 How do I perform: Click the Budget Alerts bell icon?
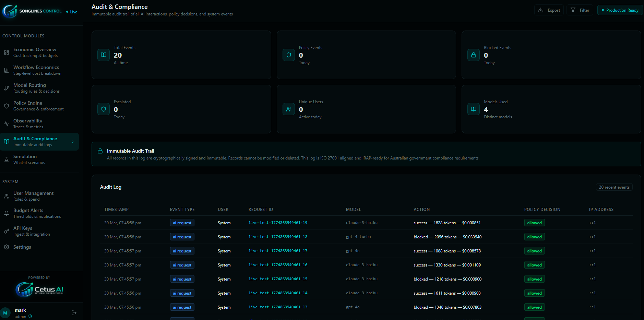[x=7, y=213]
